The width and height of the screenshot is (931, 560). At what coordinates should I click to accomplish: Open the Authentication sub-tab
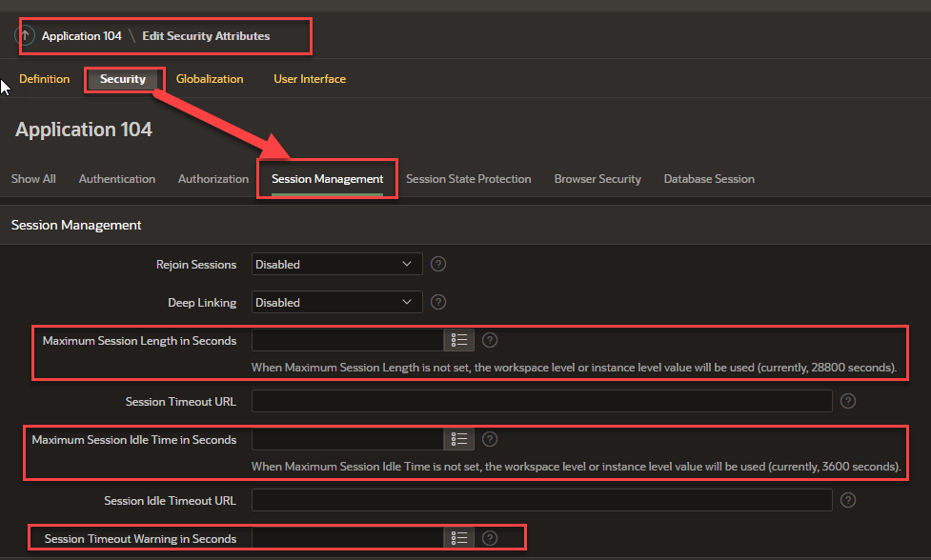click(117, 178)
